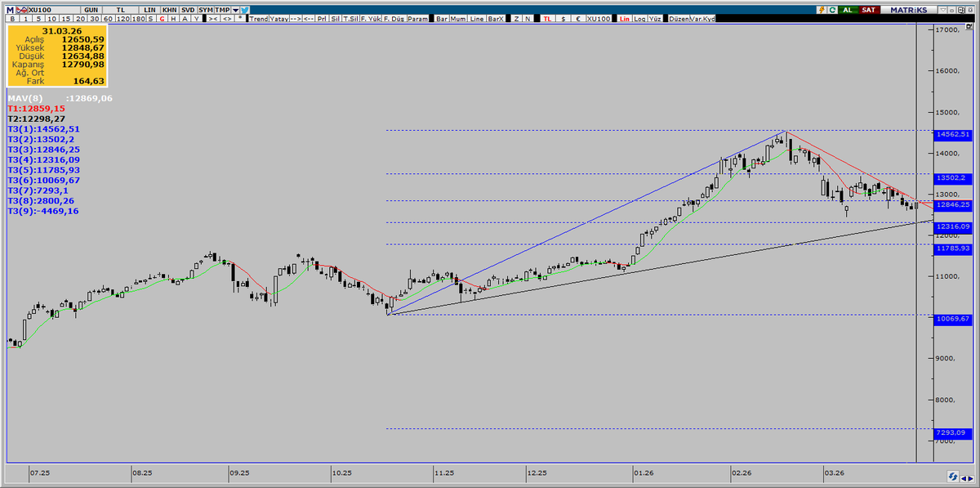Viewport: 980px width, 488px height.
Task: Shift chart right with '-->' button
Action: pyautogui.click(x=296, y=18)
